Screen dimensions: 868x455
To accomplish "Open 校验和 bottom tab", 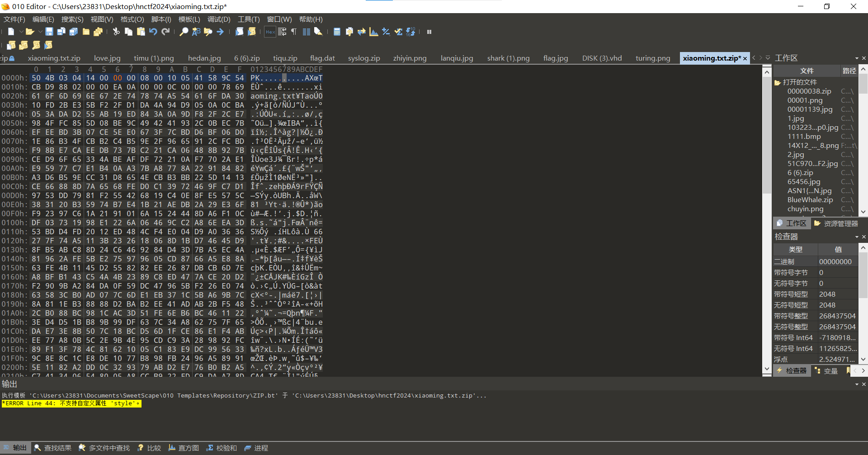I will tap(222, 448).
